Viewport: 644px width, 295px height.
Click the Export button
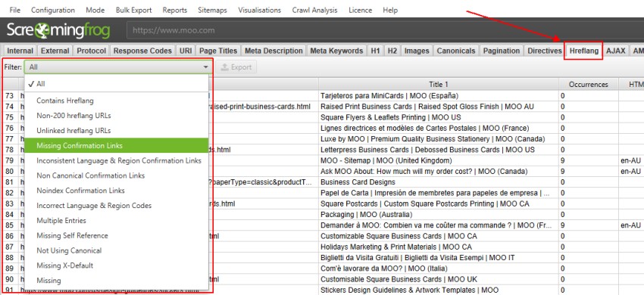tap(236, 67)
